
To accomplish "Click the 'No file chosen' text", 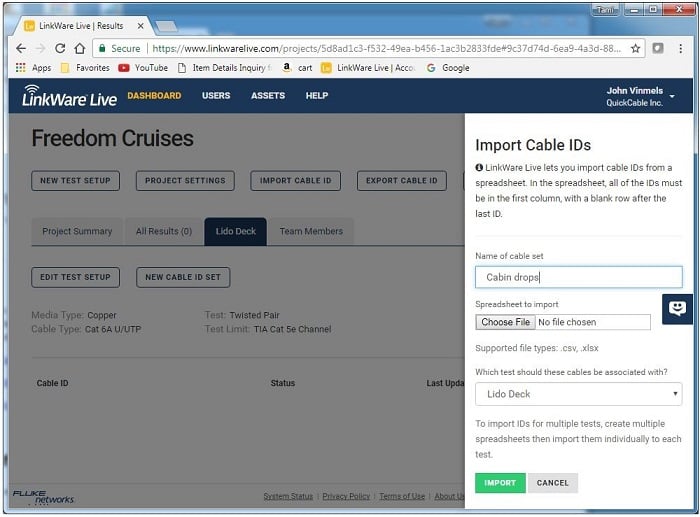I will point(567,322).
